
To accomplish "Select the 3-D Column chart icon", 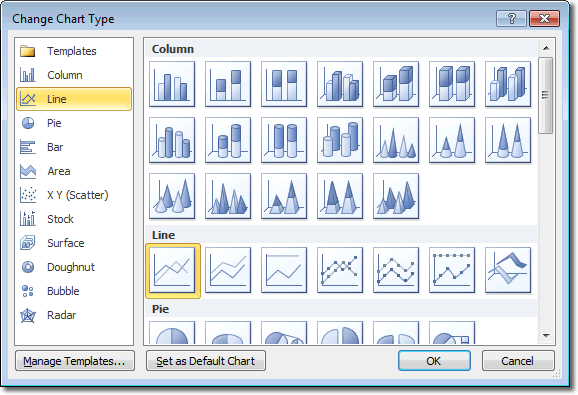I will pyautogui.click(x=508, y=84).
